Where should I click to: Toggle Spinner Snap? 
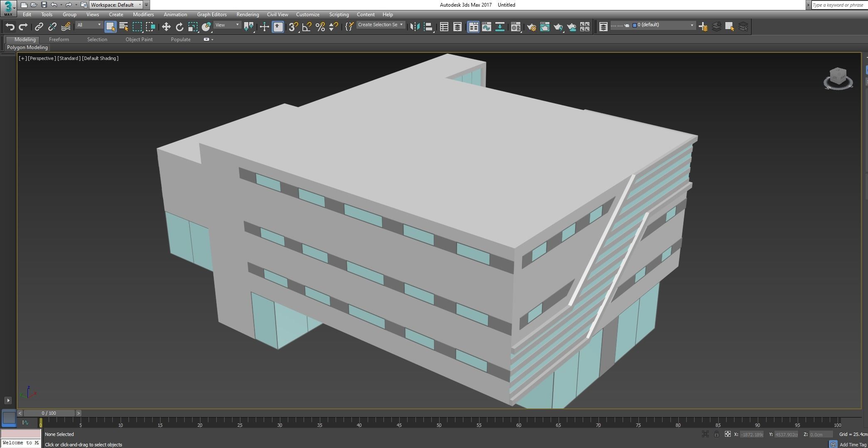[333, 27]
